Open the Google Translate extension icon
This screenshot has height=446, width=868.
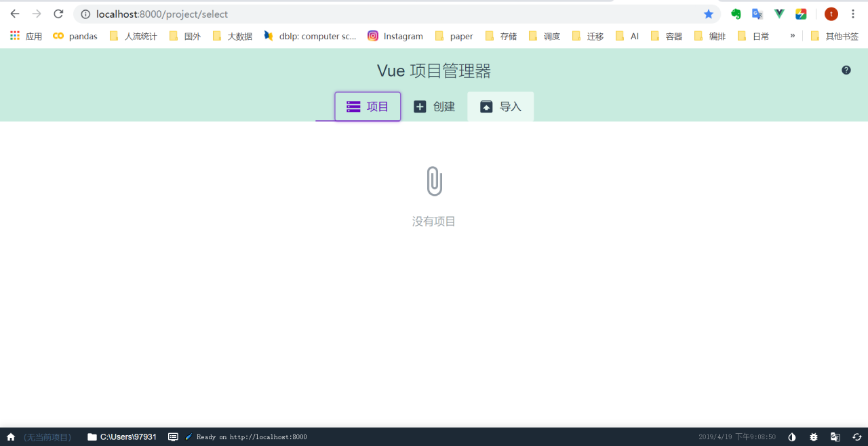757,14
